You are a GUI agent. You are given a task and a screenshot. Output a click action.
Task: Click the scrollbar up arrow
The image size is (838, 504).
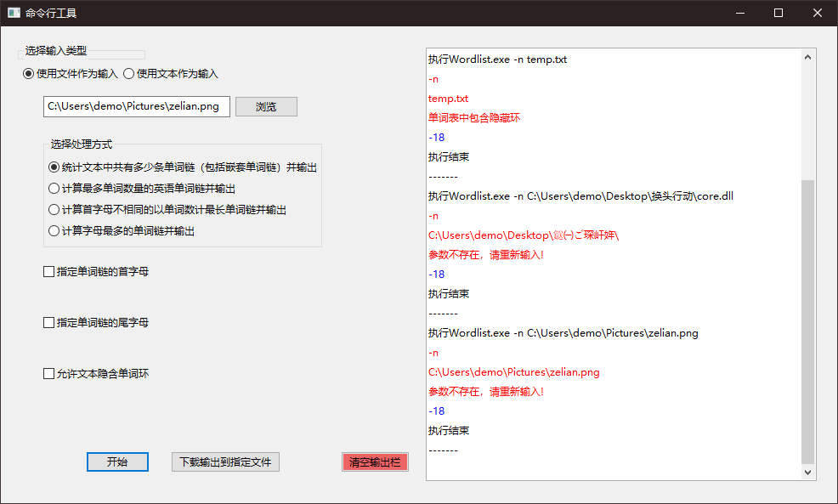[x=808, y=56]
